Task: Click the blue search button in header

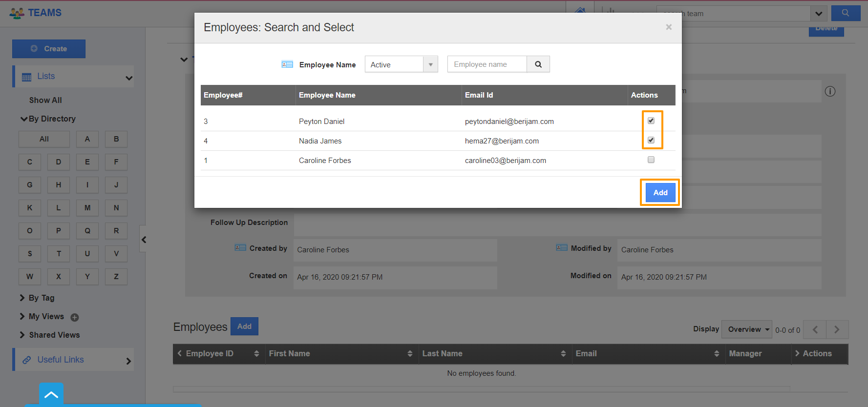Action: (846, 13)
